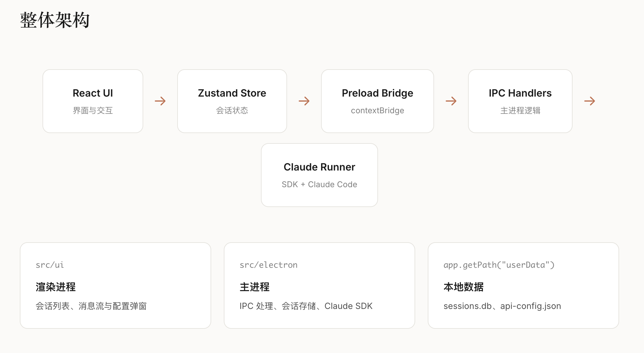This screenshot has height=353, width=644.
Task: Open the 本地数据 card heading
Action: click(x=464, y=287)
